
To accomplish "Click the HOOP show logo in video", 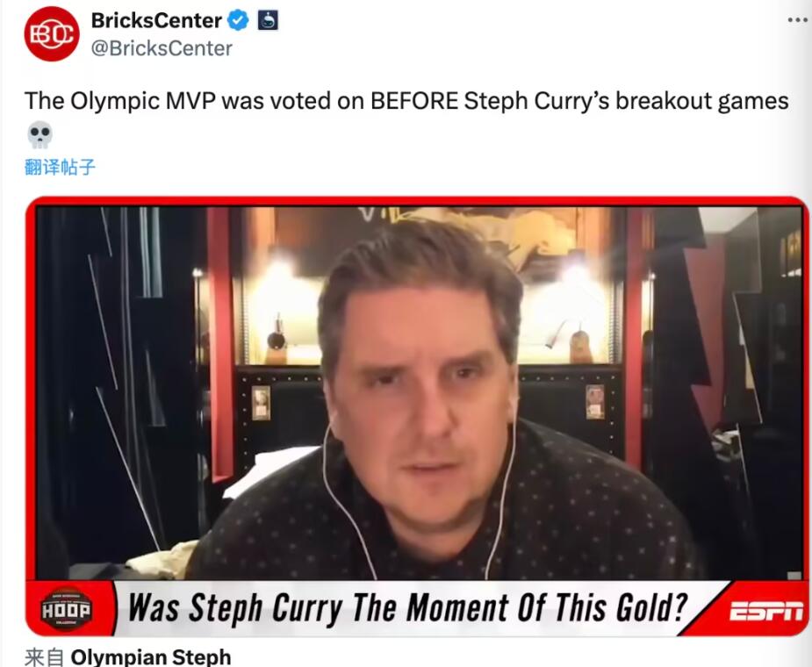I will [67, 610].
